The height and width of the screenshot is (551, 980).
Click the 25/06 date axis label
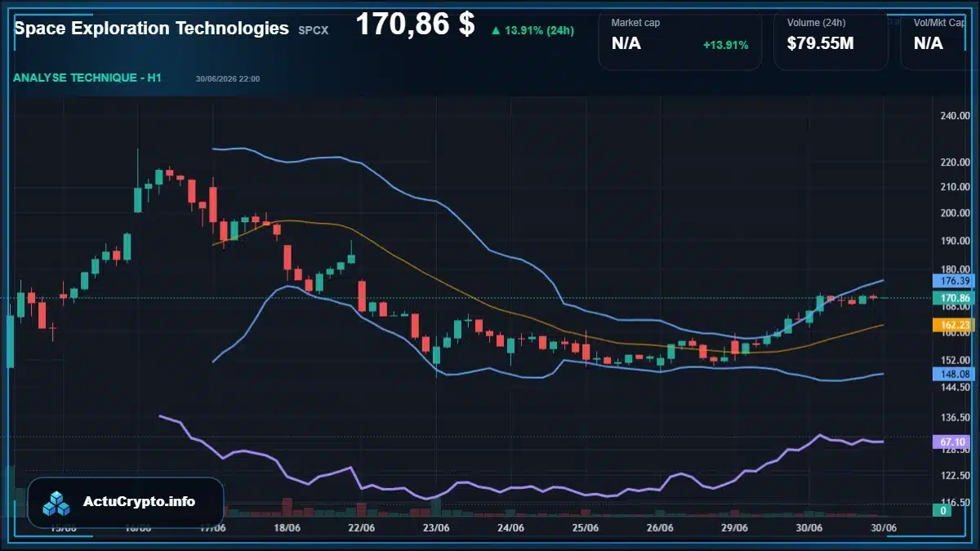click(x=586, y=528)
